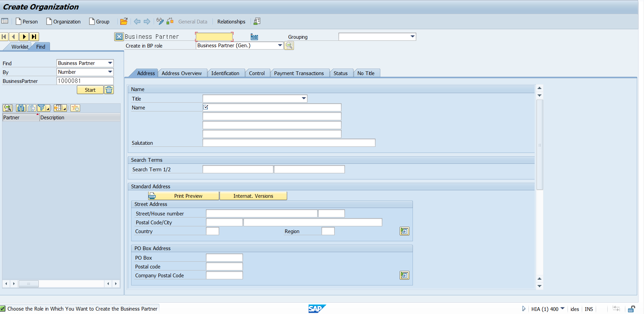
Task: Open the Find object type dropdown
Action: point(110,63)
